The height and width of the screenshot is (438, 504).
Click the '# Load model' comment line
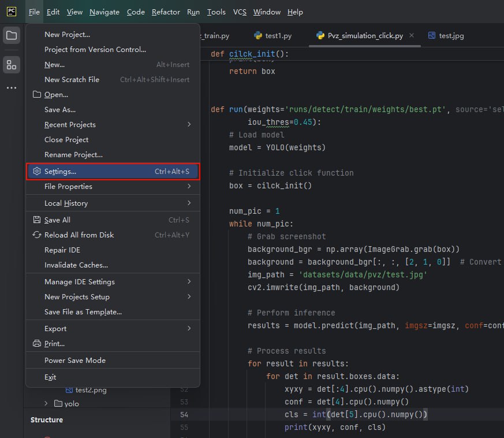(256, 135)
